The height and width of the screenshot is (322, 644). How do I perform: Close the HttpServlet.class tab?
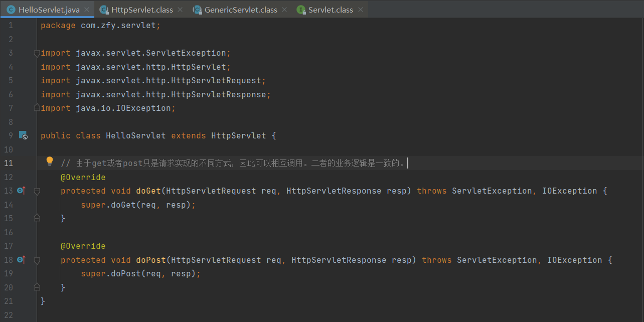point(180,10)
